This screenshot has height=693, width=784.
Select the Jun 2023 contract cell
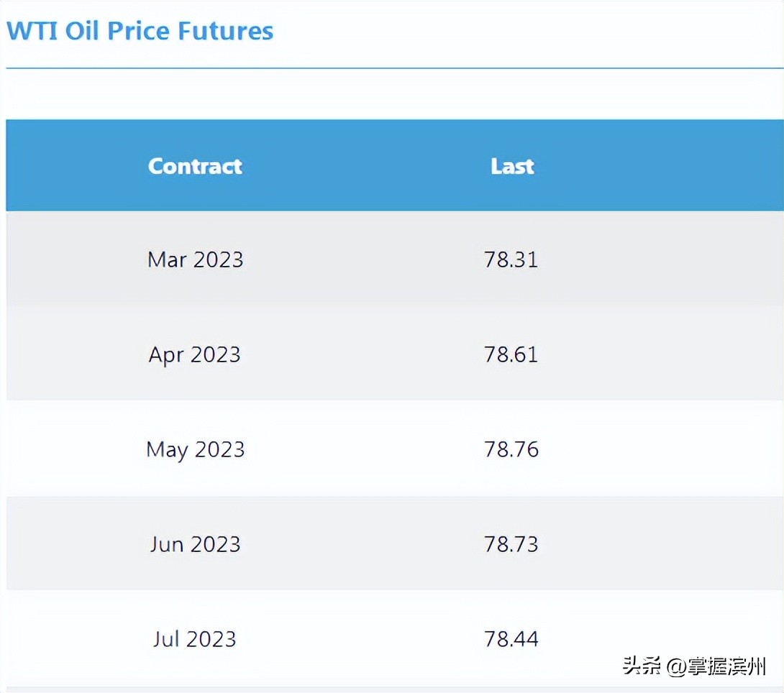tap(195, 544)
